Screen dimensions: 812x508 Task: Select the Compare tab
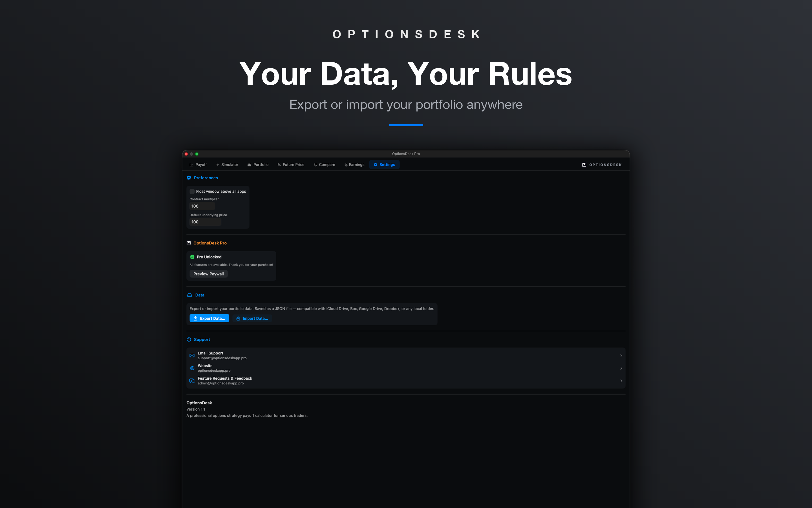point(324,165)
